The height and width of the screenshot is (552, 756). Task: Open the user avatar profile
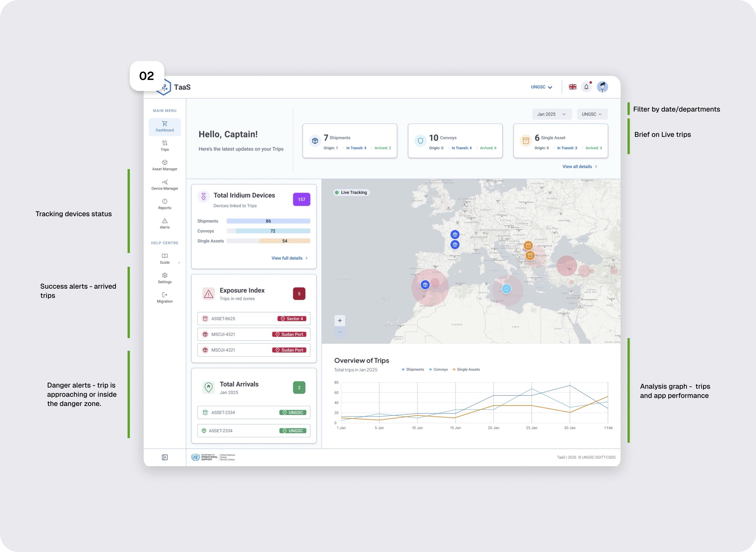(x=602, y=87)
